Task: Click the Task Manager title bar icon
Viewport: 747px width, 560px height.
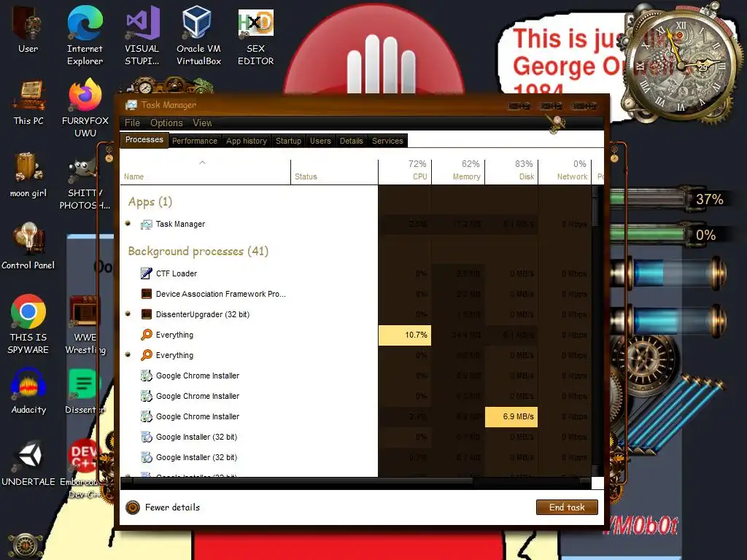Action: coord(131,105)
